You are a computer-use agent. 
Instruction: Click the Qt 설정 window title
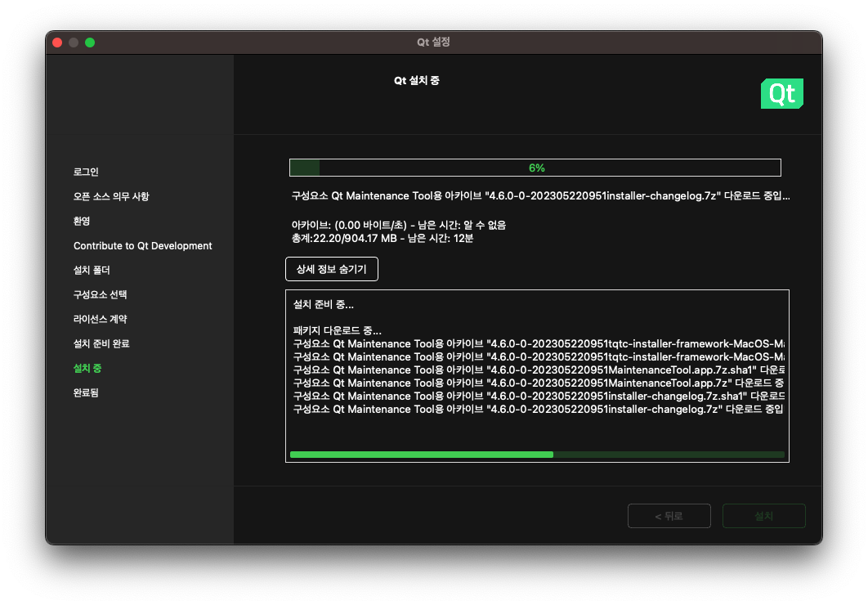tap(433, 42)
